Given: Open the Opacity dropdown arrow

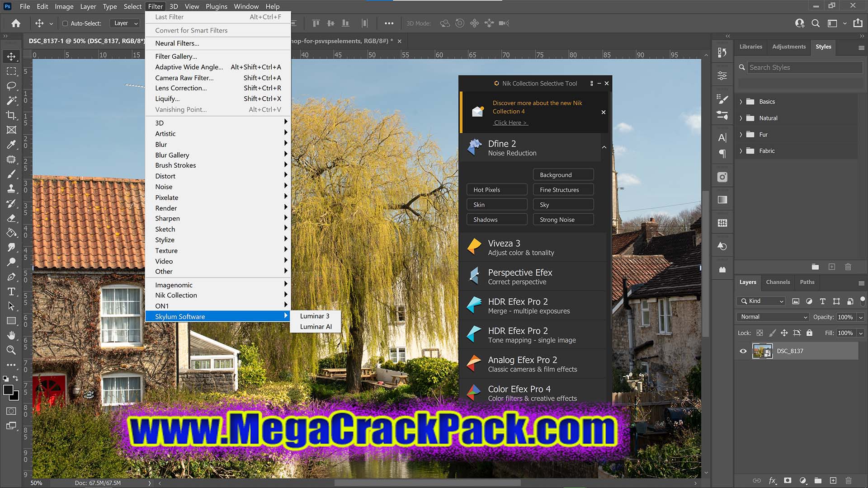Looking at the screenshot, I should 861,317.
